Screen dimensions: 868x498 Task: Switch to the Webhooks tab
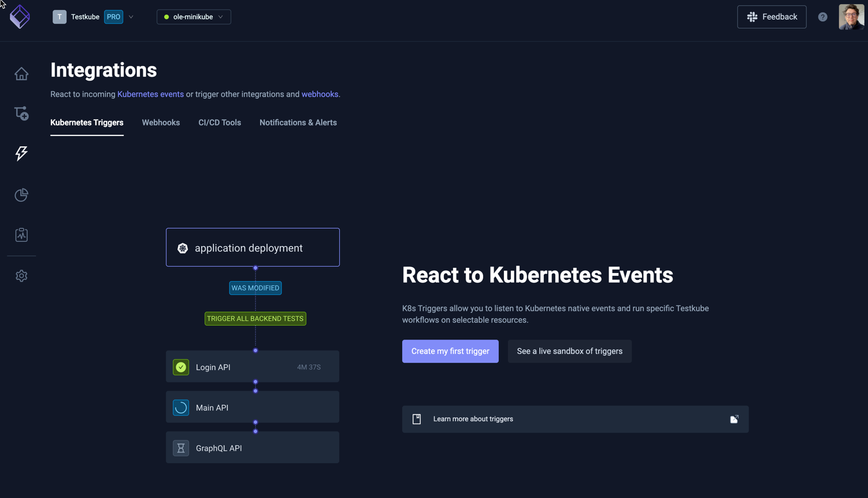click(x=161, y=123)
